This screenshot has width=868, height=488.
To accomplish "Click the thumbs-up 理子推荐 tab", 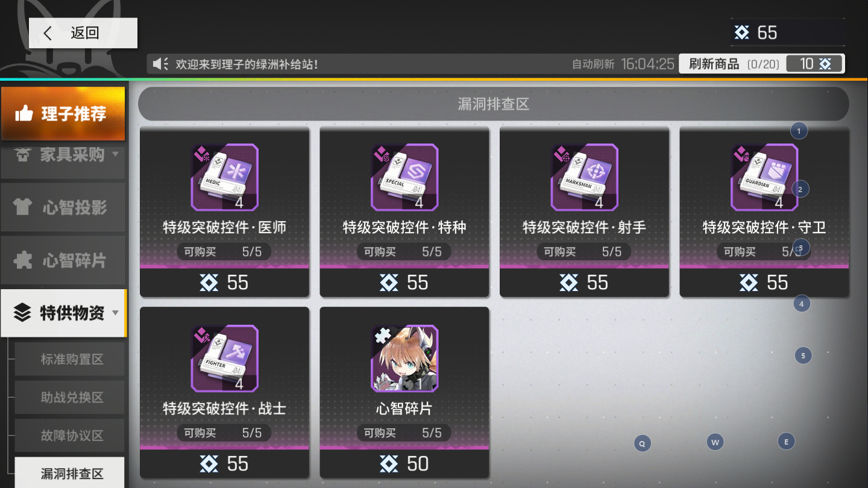I will (x=63, y=113).
